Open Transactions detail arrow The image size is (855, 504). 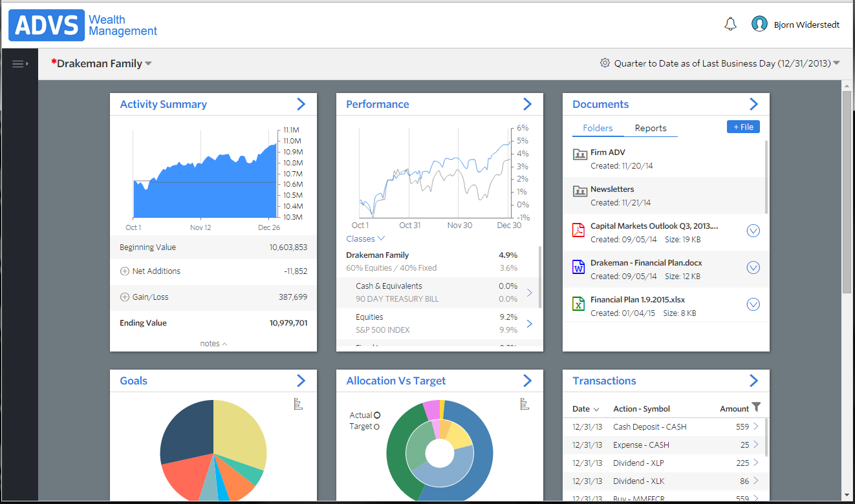coord(753,381)
